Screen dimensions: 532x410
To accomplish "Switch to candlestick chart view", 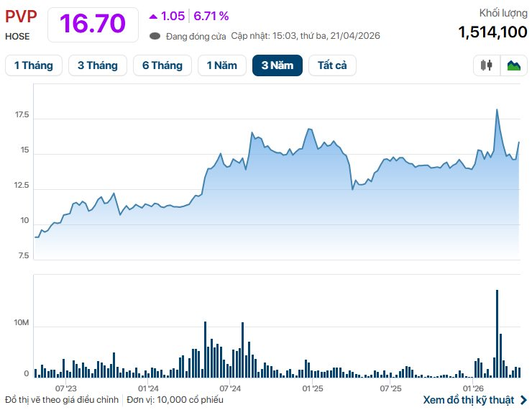I will [487, 65].
